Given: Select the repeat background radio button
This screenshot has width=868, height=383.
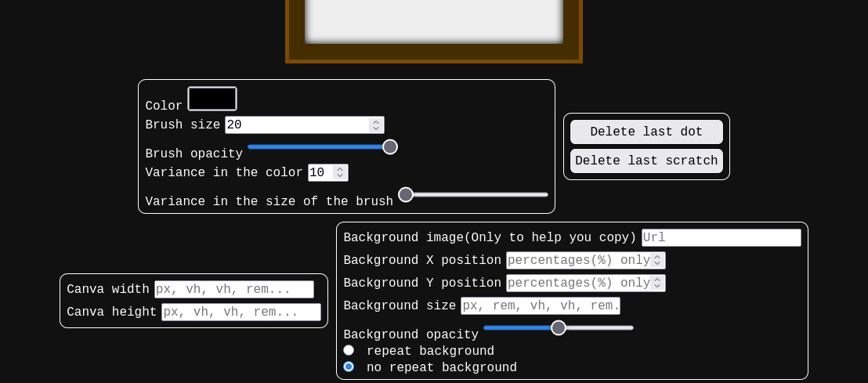Looking at the screenshot, I should pyautogui.click(x=349, y=350).
